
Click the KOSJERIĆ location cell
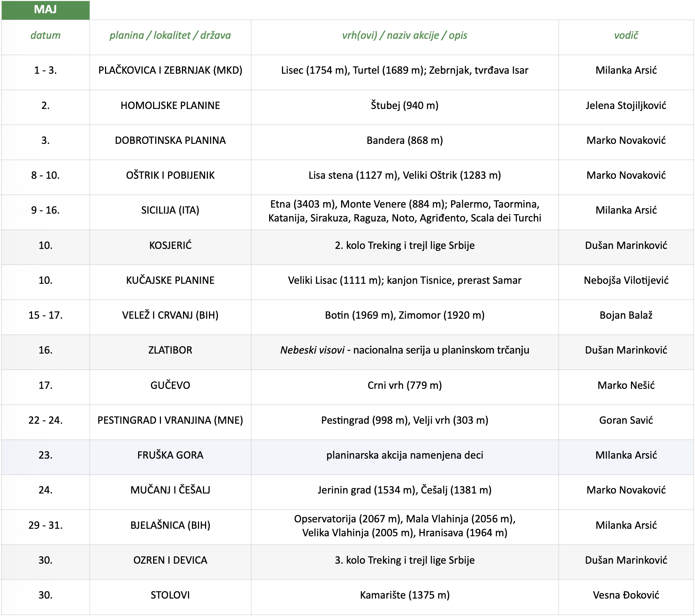point(170,246)
